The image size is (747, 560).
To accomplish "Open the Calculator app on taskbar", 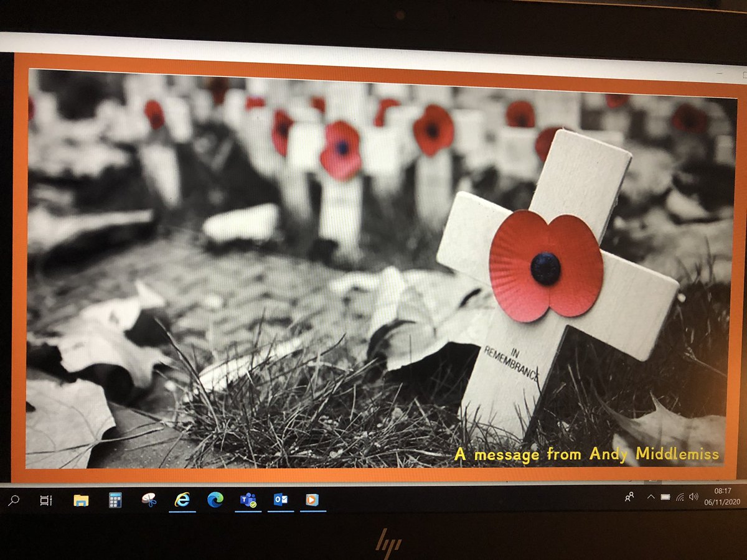I will click(x=115, y=500).
